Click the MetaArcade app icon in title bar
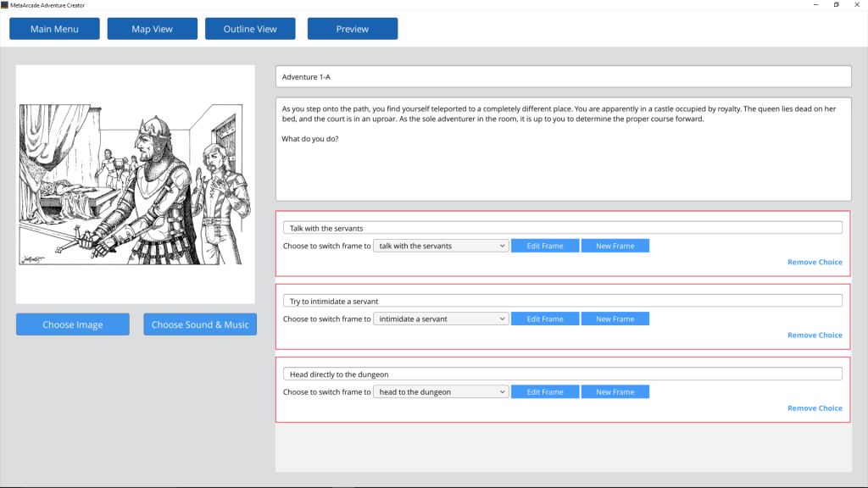This screenshot has height=488, width=868. pos(4,4)
